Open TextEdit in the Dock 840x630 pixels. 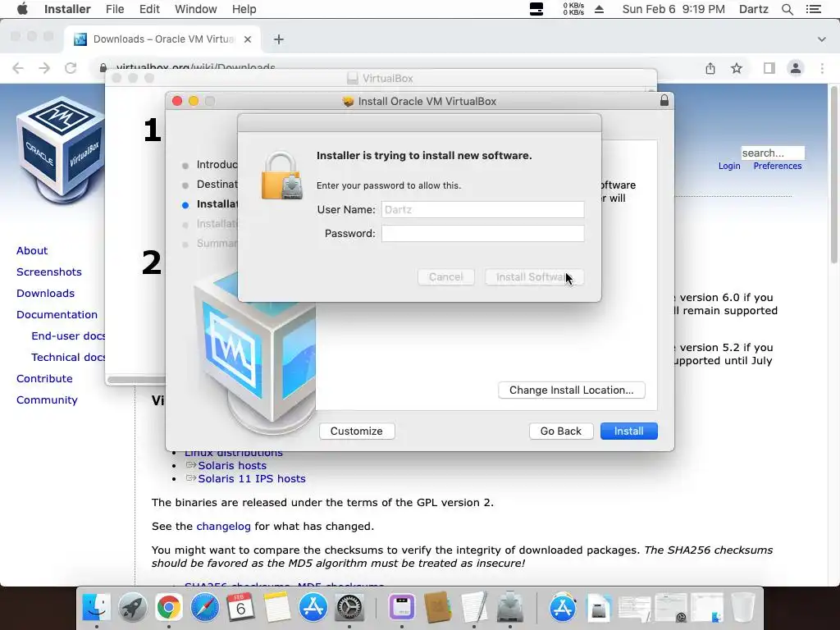474,608
